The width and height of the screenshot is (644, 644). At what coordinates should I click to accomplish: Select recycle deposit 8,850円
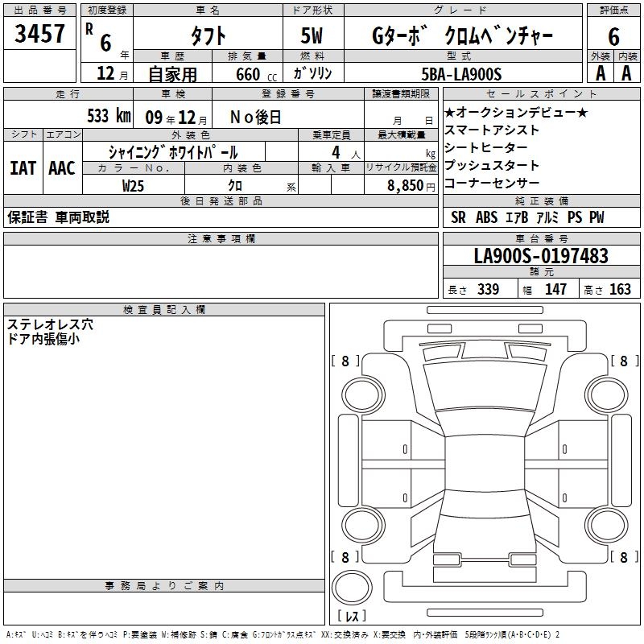click(x=411, y=186)
